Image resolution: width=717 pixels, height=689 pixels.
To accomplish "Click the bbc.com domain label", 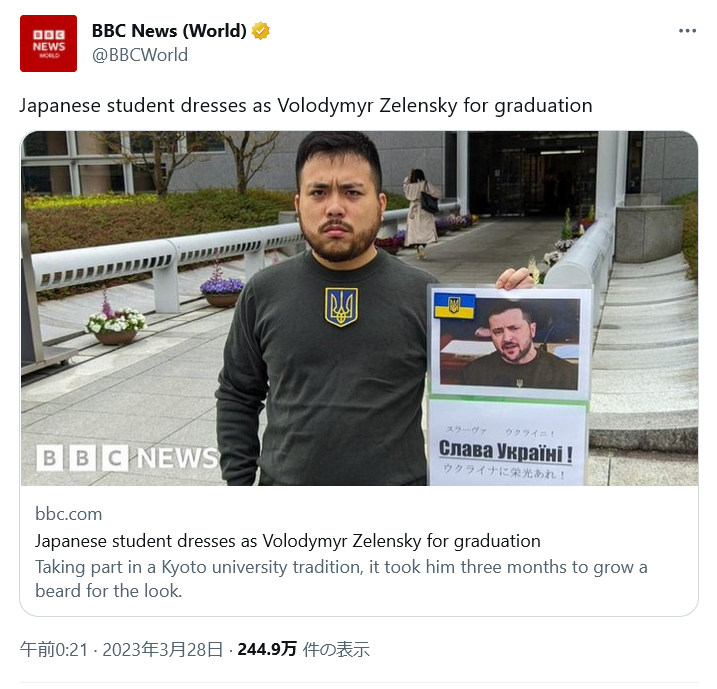I will pos(69,514).
